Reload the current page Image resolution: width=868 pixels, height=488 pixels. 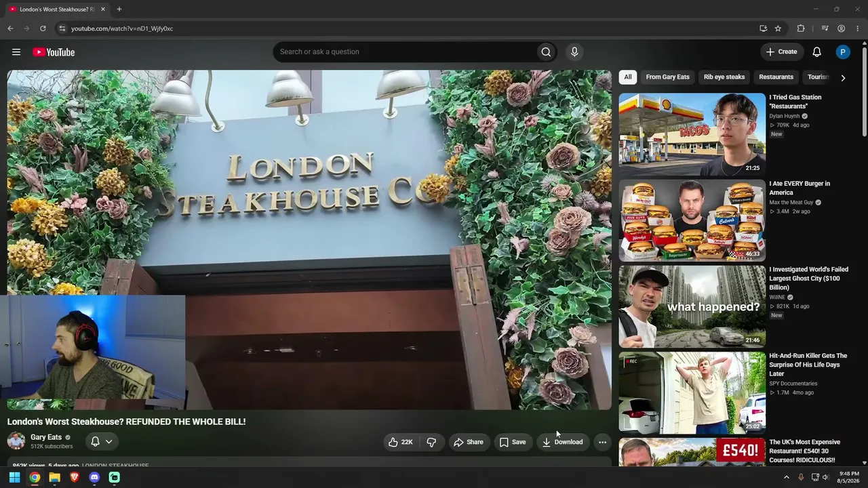point(43,28)
